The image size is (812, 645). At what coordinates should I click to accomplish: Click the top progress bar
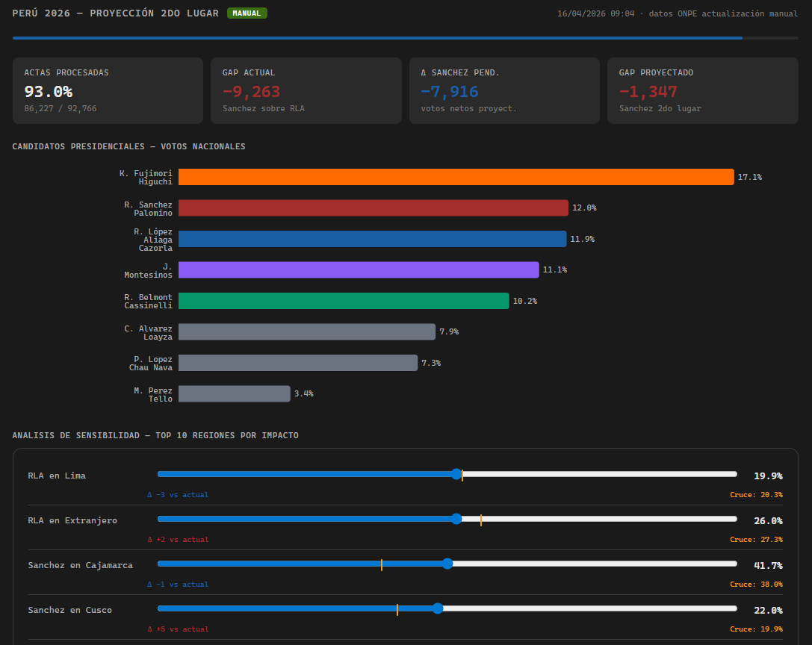pos(406,38)
